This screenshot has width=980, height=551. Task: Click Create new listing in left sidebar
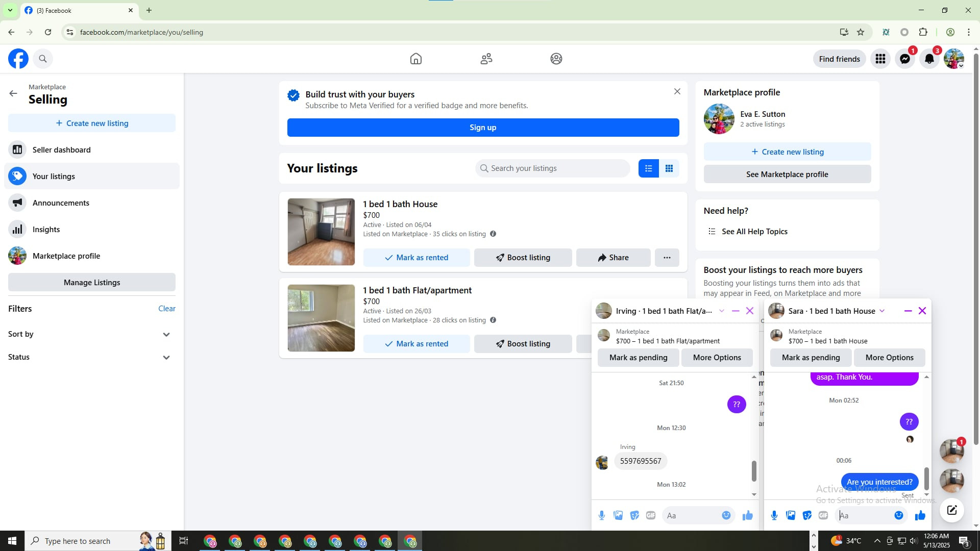click(x=92, y=123)
